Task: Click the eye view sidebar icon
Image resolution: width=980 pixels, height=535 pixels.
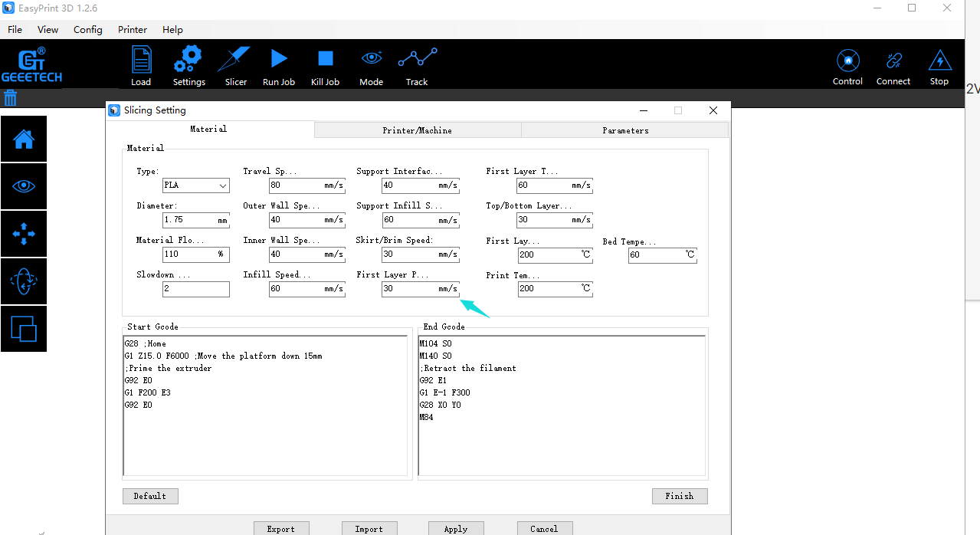Action: pos(24,186)
